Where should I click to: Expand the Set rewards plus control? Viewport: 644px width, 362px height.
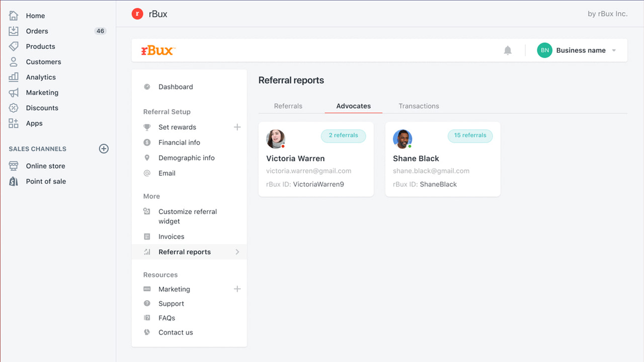[237, 127]
